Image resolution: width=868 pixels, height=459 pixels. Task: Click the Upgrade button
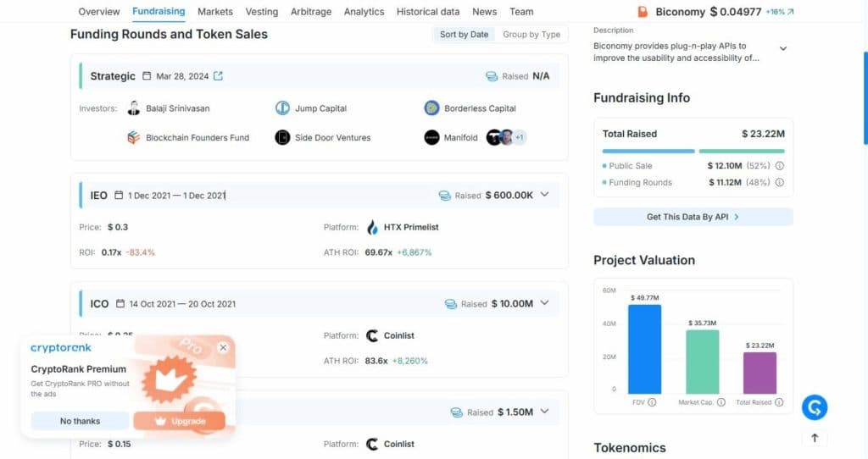[x=180, y=421]
